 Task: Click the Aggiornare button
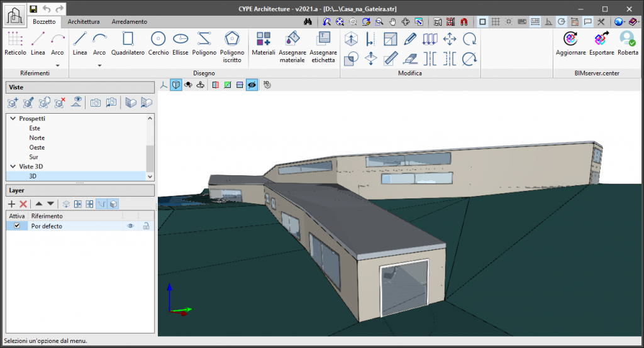570,44
